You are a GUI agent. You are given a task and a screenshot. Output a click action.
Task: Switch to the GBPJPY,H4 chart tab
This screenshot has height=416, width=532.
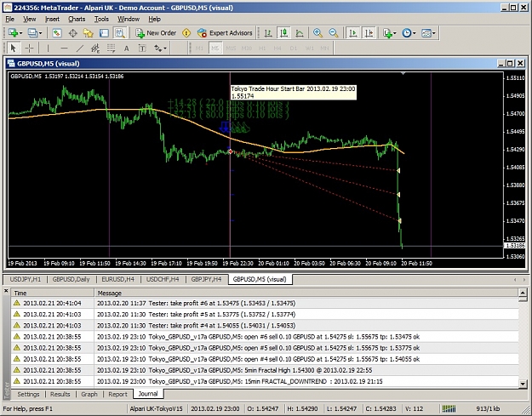pyautogui.click(x=206, y=279)
